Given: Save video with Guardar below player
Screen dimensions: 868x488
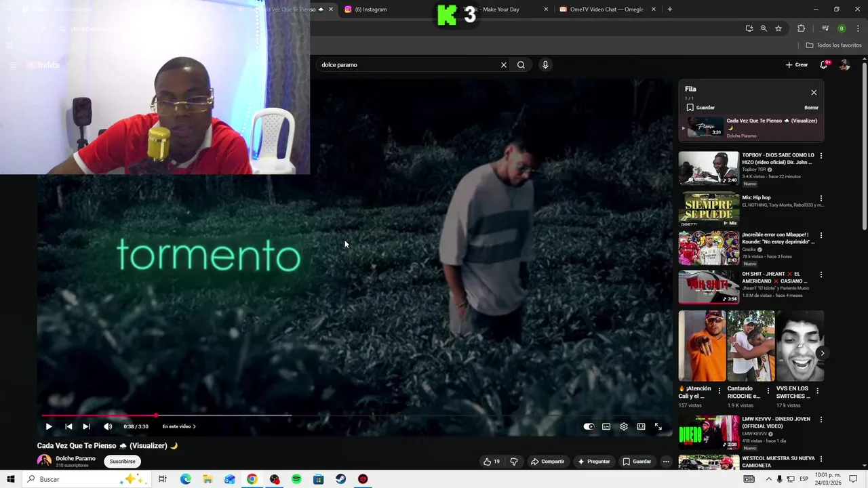Looking at the screenshot, I should (x=637, y=462).
